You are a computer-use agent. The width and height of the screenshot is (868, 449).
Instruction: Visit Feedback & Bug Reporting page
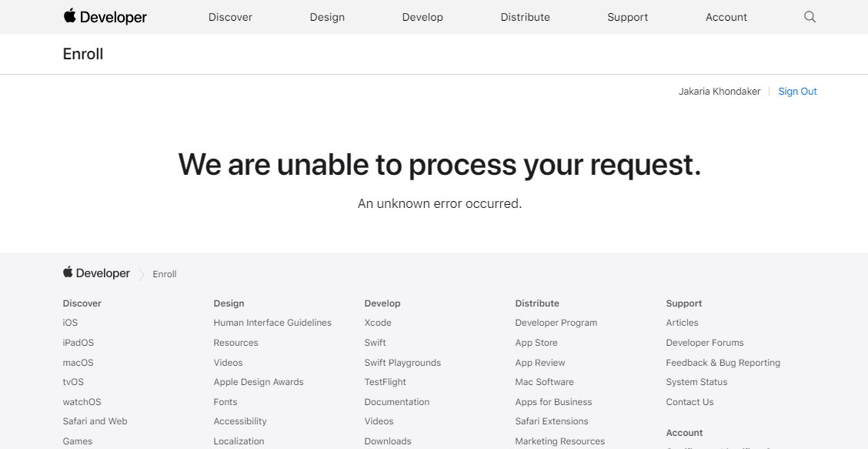click(x=723, y=362)
